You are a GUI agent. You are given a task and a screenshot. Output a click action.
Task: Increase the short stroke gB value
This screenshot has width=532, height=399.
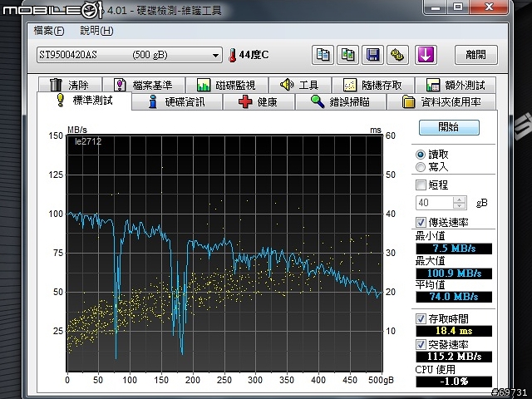click(460, 199)
